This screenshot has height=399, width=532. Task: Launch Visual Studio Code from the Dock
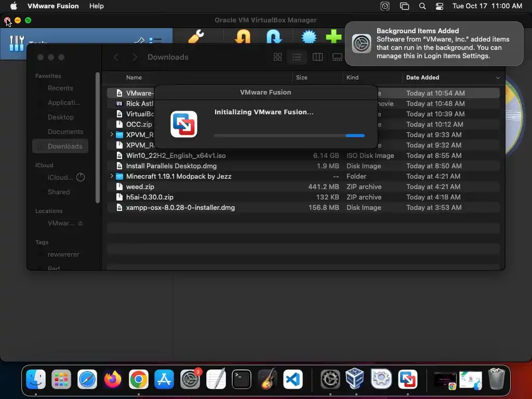tap(293, 379)
